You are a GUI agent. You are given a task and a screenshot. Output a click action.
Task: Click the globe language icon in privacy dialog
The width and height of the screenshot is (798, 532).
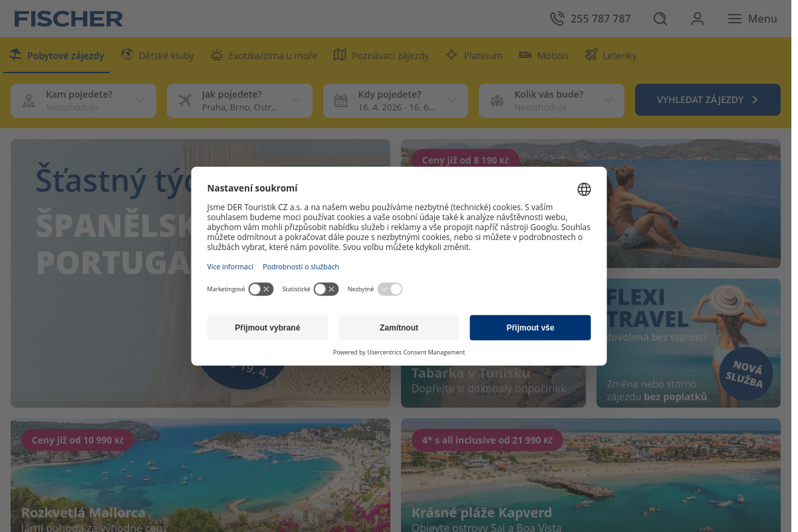pos(584,190)
